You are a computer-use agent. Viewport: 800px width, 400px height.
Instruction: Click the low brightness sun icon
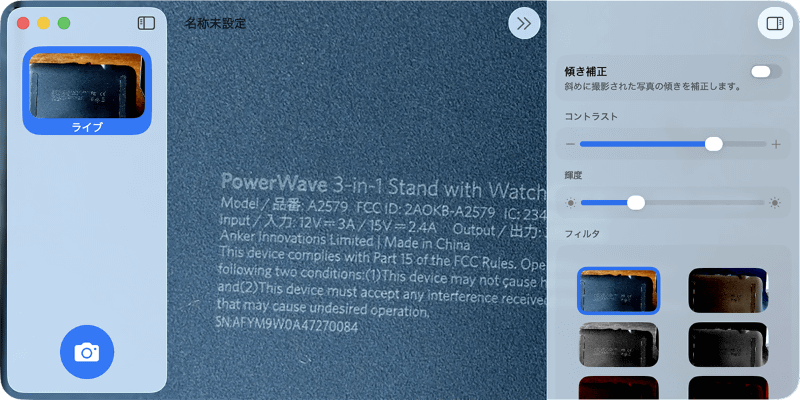[x=570, y=203]
